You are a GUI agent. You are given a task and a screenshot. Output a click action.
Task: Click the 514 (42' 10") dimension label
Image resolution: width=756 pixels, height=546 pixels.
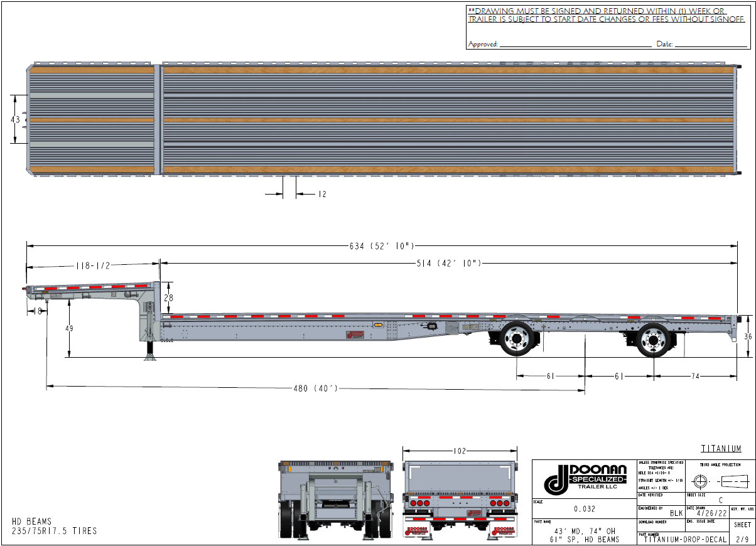pyautogui.click(x=448, y=264)
